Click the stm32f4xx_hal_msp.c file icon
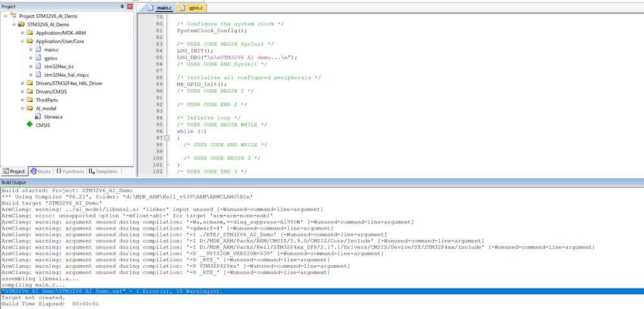This screenshot has height=309, width=644. click(x=38, y=75)
